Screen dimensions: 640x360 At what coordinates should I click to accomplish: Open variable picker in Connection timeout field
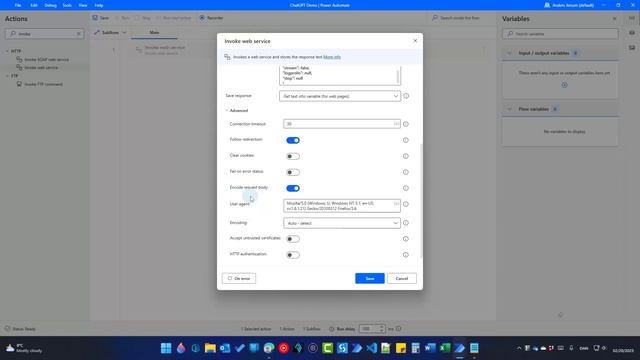(396, 124)
